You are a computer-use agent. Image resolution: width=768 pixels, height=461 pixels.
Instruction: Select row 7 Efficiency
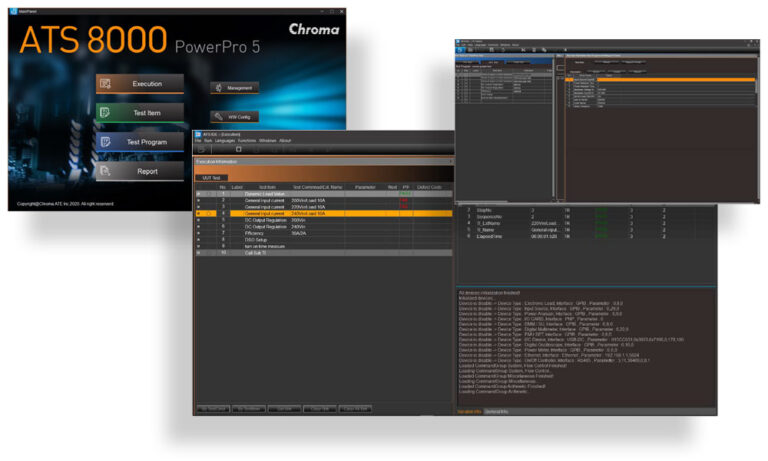click(324, 233)
